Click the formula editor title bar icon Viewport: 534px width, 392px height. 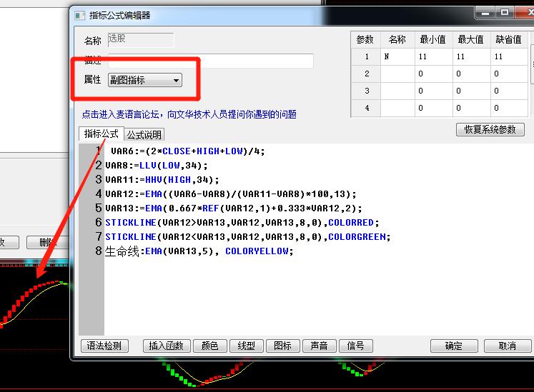point(79,15)
